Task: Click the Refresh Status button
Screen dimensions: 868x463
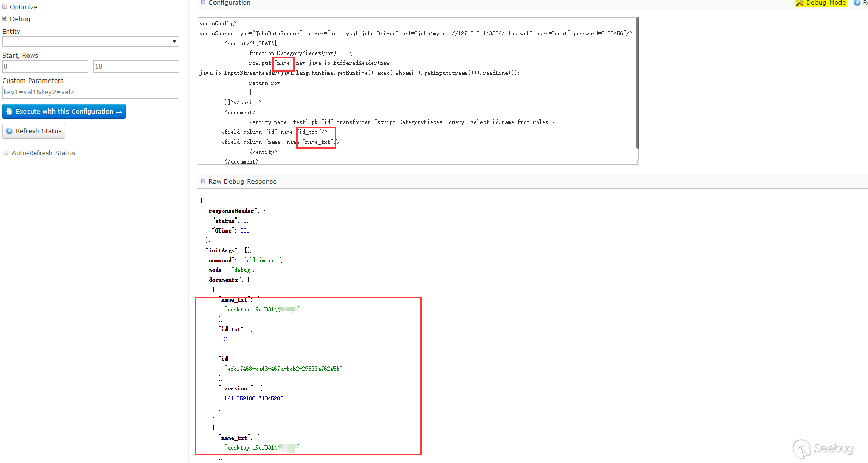Action: pyautogui.click(x=34, y=131)
